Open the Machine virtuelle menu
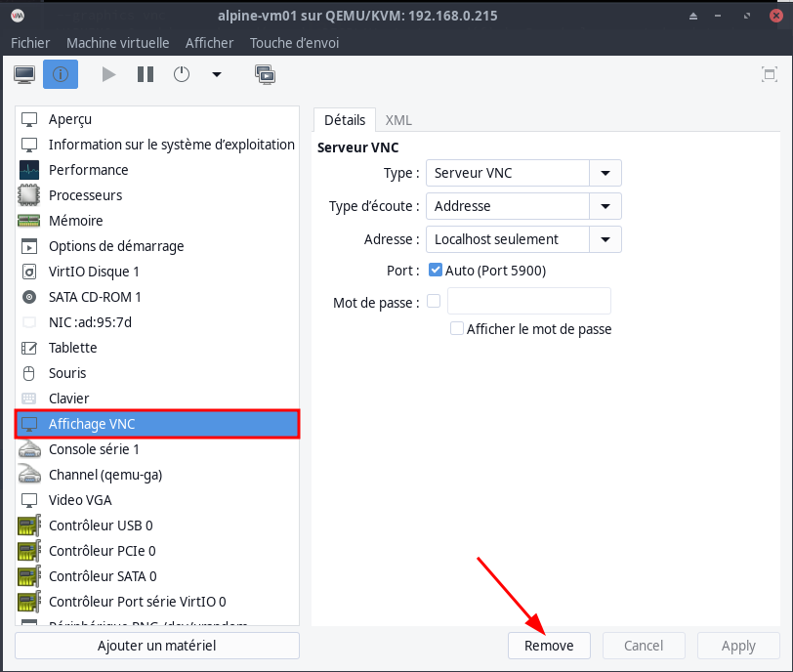The height and width of the screenshot is (672, 793). [x=117, y=43]
